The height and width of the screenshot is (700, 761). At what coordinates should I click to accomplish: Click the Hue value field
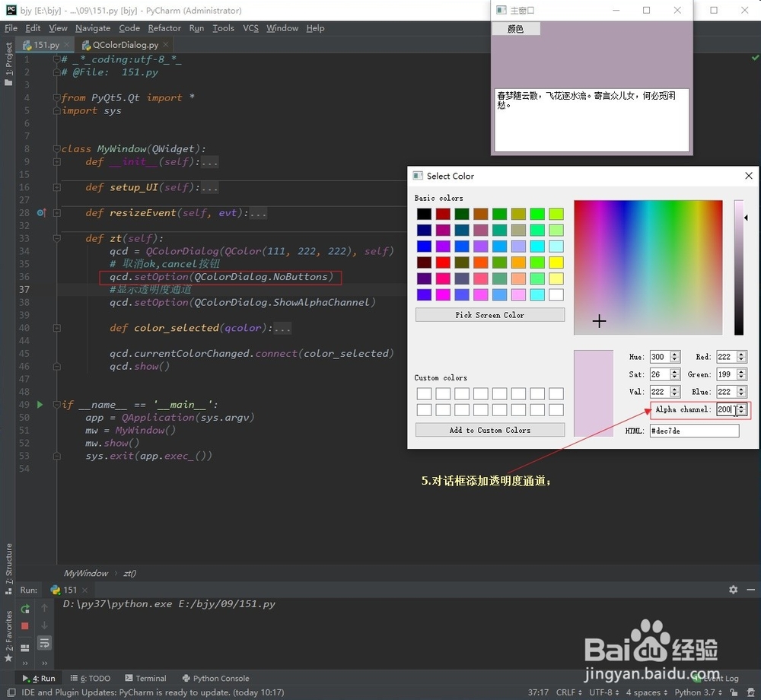pos(660,357)
